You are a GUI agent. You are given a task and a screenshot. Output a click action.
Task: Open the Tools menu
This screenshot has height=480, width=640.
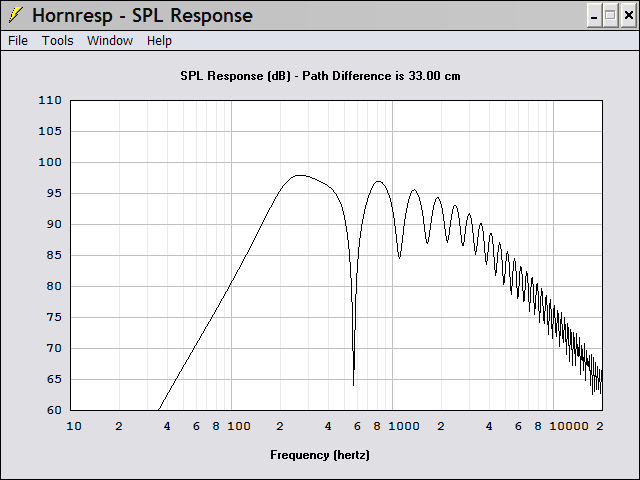[x=58, y=41]
